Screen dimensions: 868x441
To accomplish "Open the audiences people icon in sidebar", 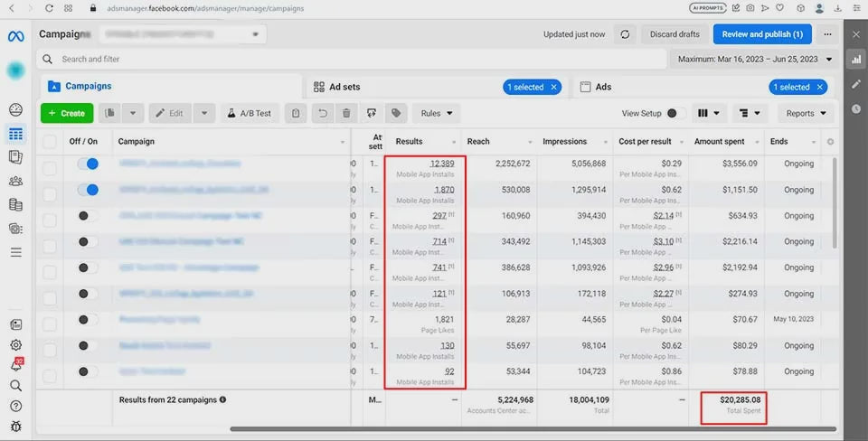I will click(x=15, y=181).
